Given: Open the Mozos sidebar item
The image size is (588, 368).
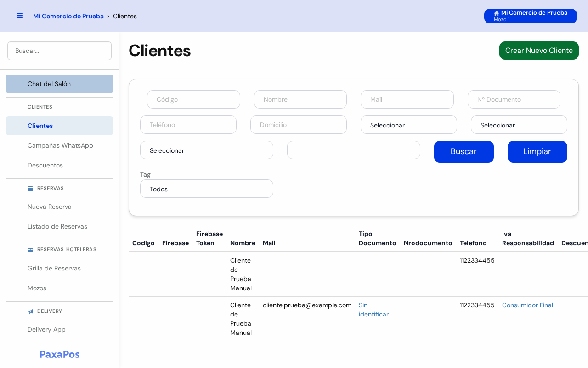Looking at the screenshot, I should click(x=59, y=288).
